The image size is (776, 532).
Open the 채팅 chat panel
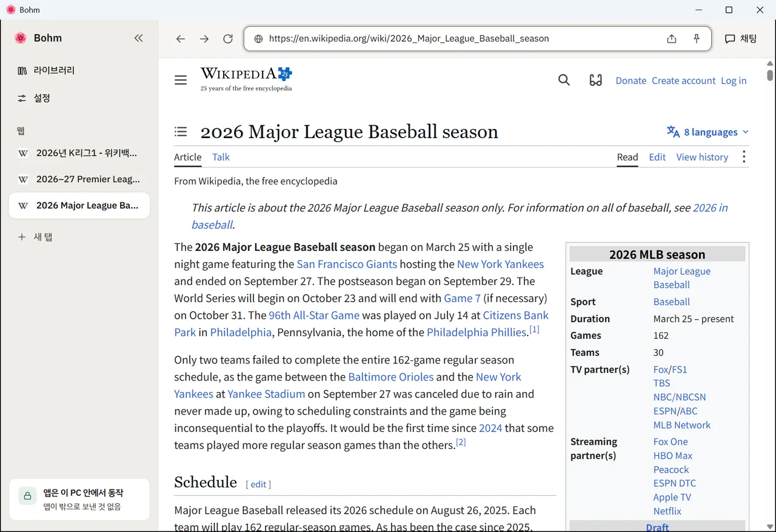pos(741,39)
